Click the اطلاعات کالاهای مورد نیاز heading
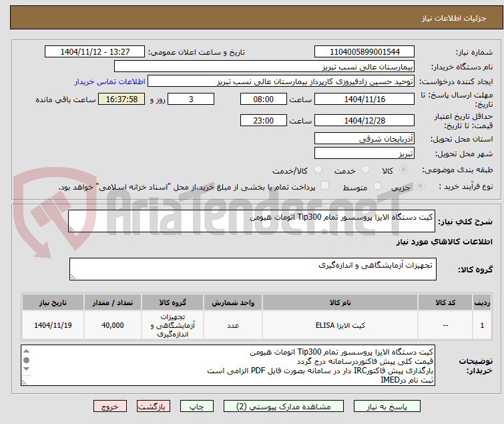The height and width of the screenshot is (424, 504). point(444,242)
